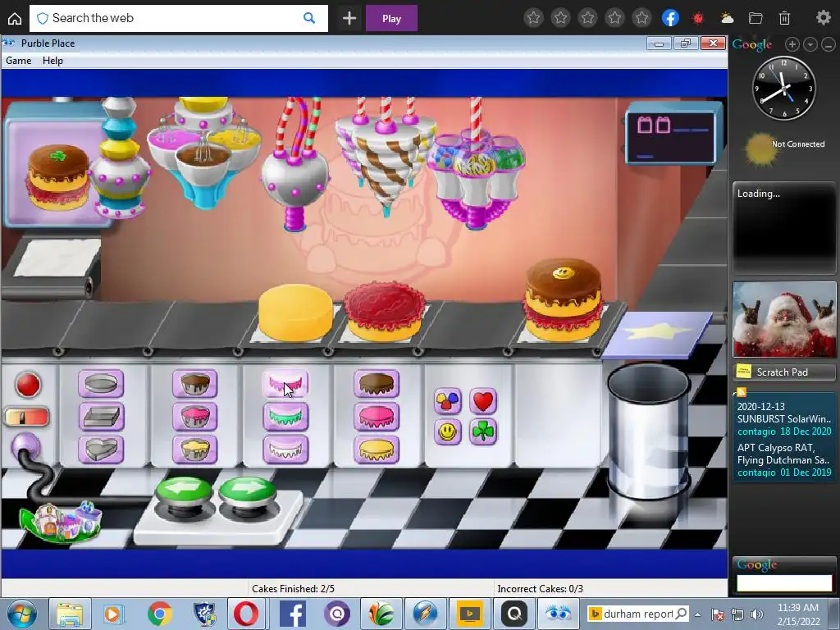
Task: Open the Game menu
Action: coord(19,61)
